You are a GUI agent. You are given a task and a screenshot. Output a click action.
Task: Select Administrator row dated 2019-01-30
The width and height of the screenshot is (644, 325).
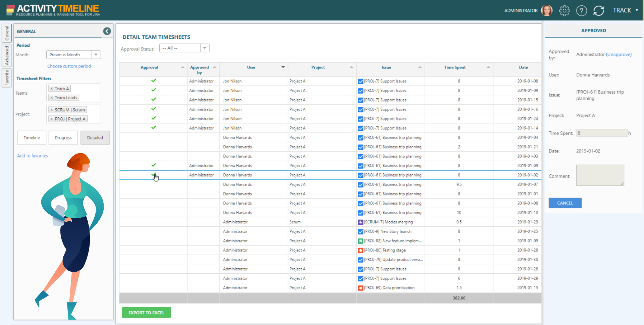pos(330,260)
